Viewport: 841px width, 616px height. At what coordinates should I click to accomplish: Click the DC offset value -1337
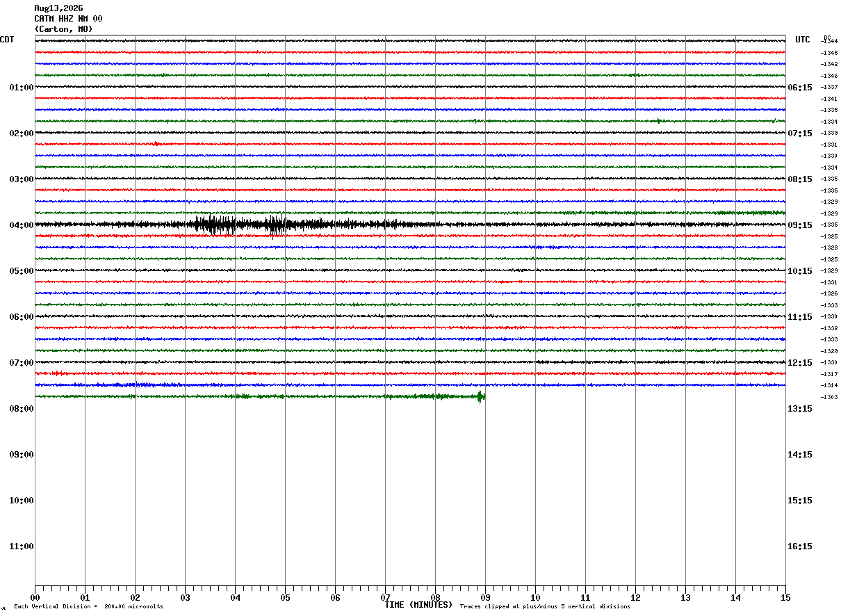(x=829, y=88)
